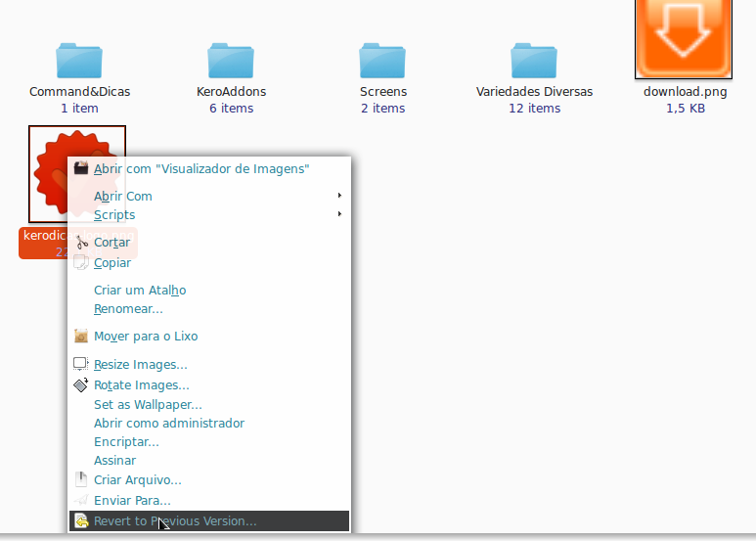This screenshot has height=541, width=756.
Task: Choose Enviar Para... entry
Action: tap(209, 501)
